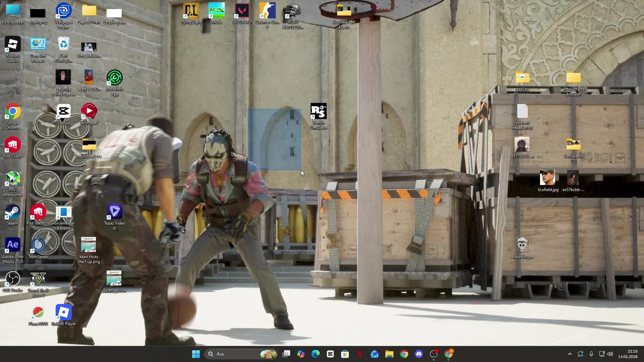644x362 pixels.
Task: Select the Wallpaper Engine shortcut
Action: pos(63,16)
